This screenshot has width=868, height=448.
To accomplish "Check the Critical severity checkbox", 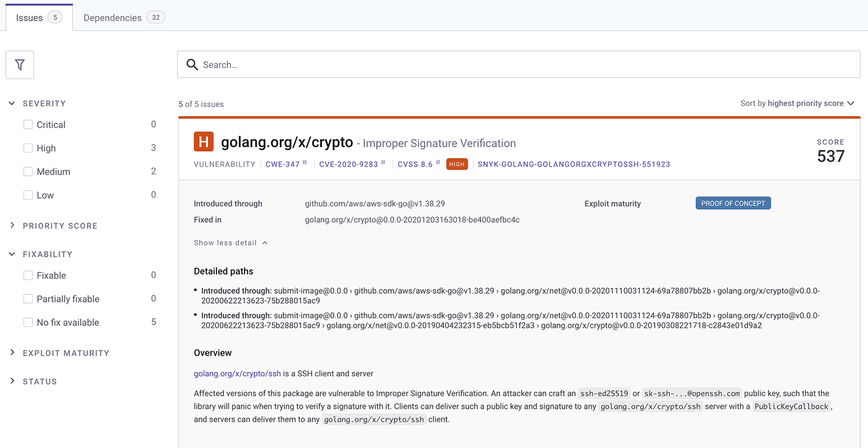I will 28,125.
